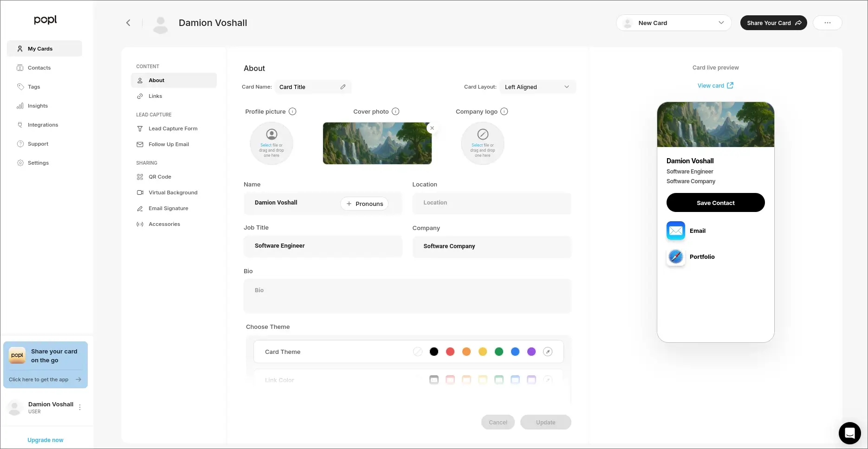Click the Share Your Card button
Viewport: 868px width, 449px height.
click(x=773, y=23)
